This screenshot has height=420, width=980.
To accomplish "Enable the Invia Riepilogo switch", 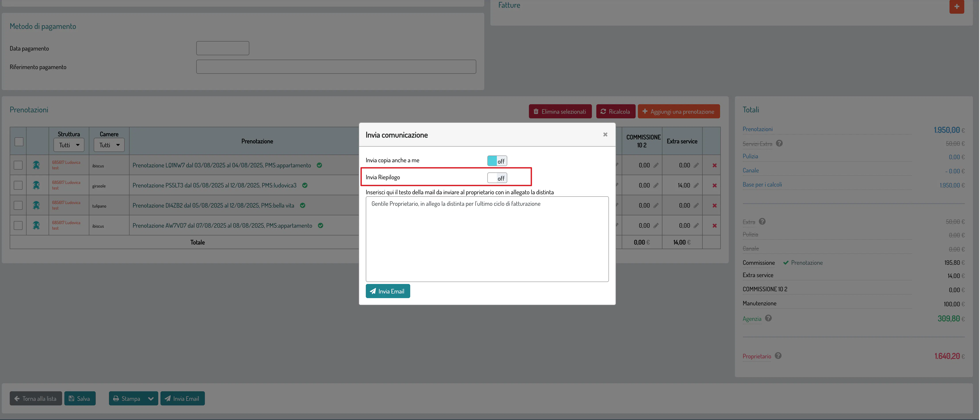I will coord(497,178).
